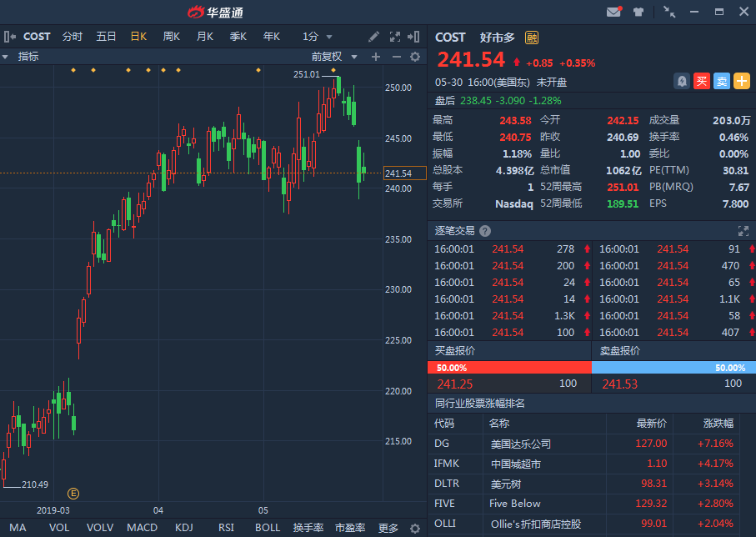Click the 买盘报价 header

click(x=454, y=351)
